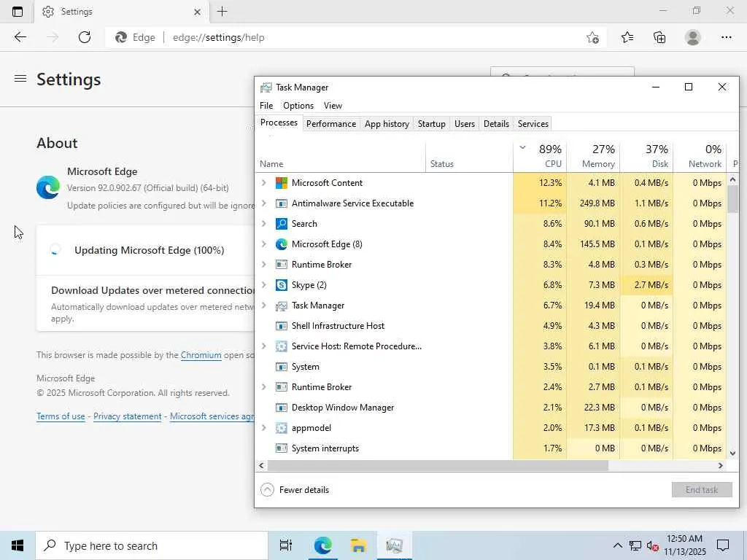This screenshot has width=747, height=560.
Task: Close the Settings browser tab
Action: click(x=197, y=12)
